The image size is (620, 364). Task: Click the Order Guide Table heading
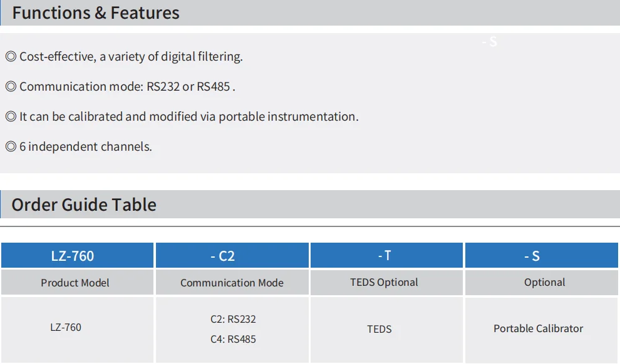click(x=84, y=205)
